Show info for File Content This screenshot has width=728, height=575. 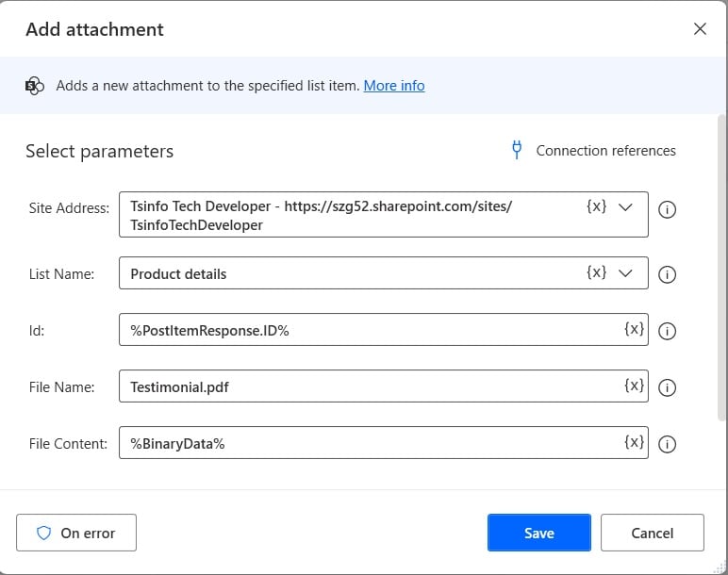pos(667,444)
